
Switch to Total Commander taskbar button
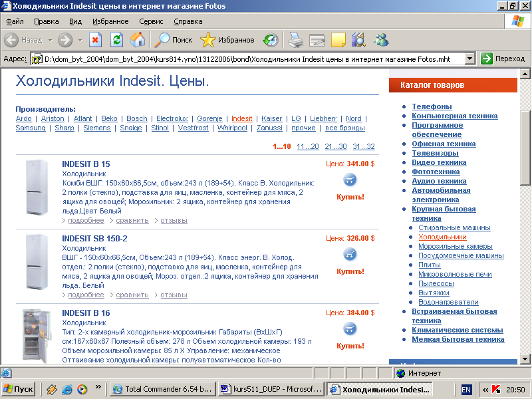click(x=162, y=389)
